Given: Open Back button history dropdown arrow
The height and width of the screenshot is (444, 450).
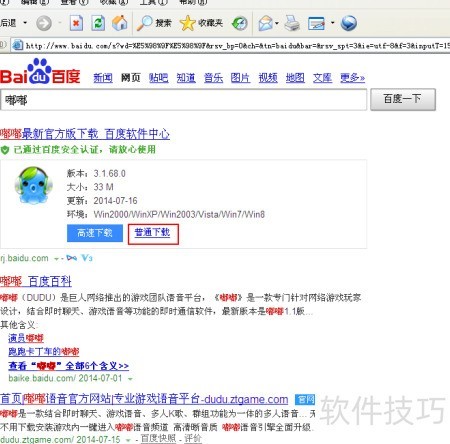Looking at the screenshot, I should 25,23.
